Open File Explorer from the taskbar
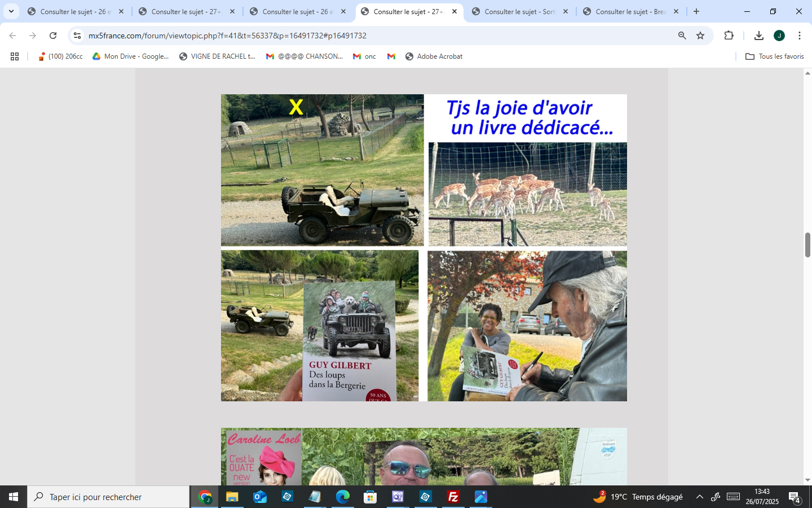This screenshot has height=508, width=812. (x=232, y=497)
